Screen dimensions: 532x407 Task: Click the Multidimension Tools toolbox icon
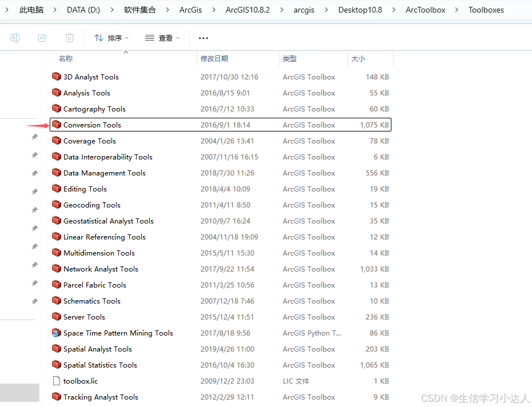coord(57,252)
